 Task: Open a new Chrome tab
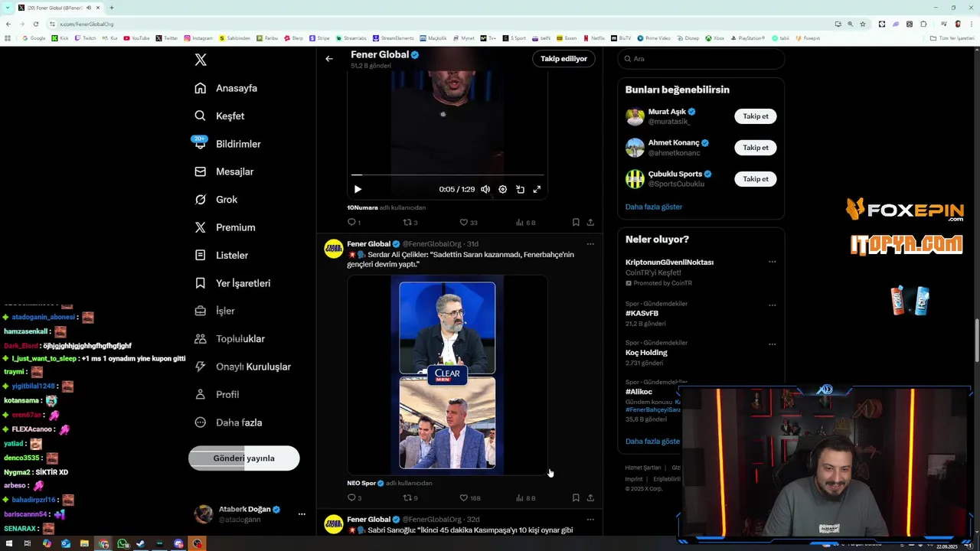tap(112, 8)
